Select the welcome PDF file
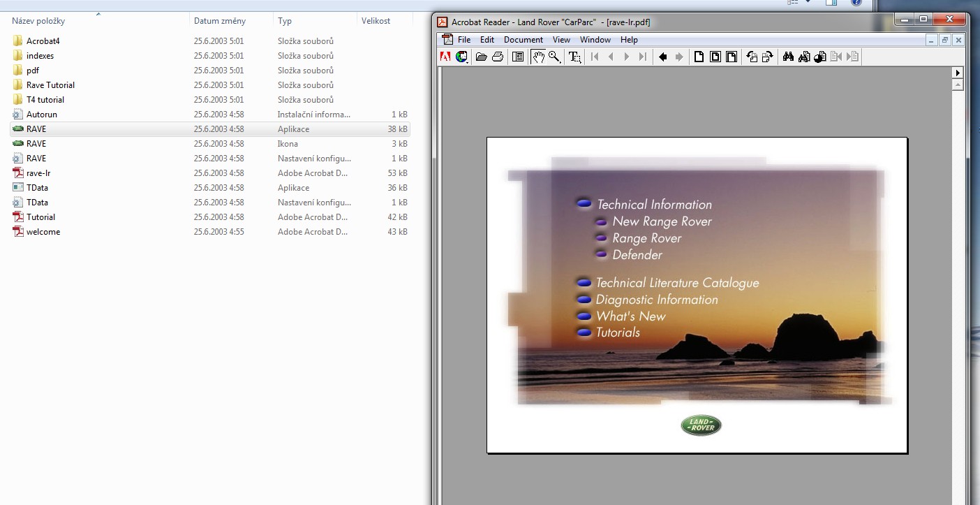Image resolution: width=980 pixels, height=505 pixels. [43, 232]
